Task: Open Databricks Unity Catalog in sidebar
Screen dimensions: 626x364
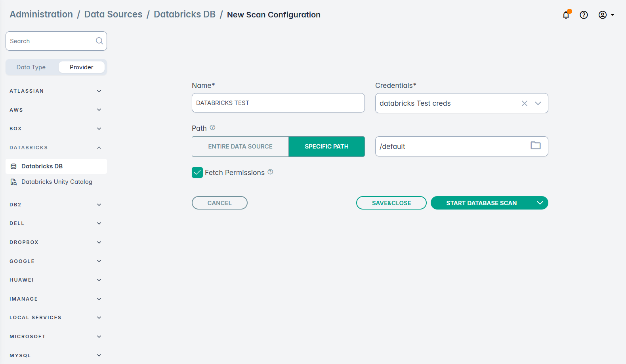Action: pyautogui.click(x=57, y=182)
